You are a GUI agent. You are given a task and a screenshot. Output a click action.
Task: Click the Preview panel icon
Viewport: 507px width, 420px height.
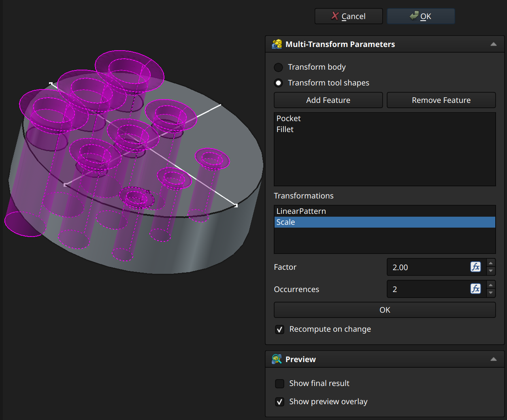277,359
